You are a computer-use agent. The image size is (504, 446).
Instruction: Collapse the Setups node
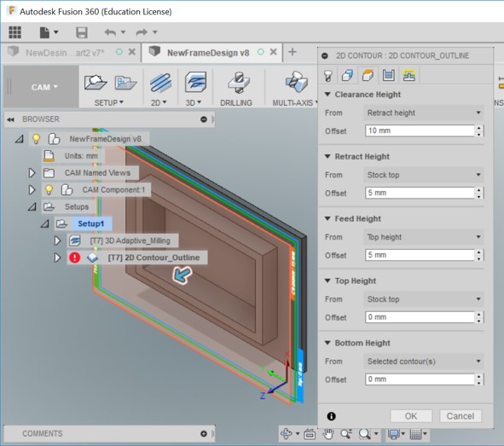tap(32, 207)
